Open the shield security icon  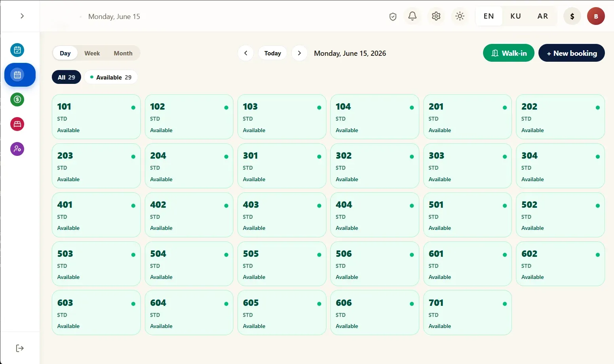pos(393,16)
